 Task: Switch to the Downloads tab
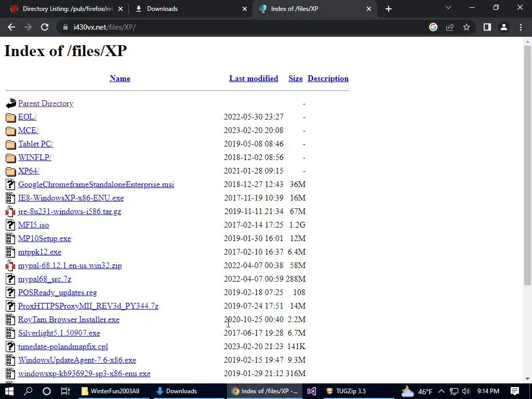190,9
